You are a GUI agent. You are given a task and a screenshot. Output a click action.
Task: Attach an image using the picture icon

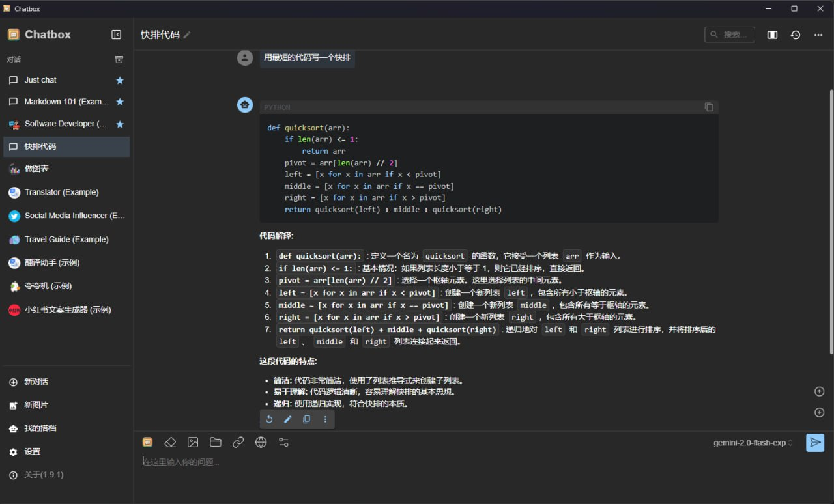(193, 443)
